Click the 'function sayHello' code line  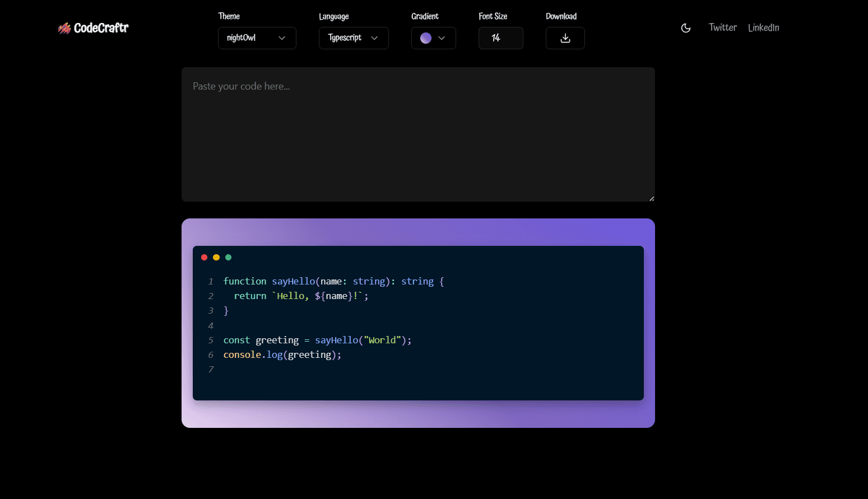(333, 281)
